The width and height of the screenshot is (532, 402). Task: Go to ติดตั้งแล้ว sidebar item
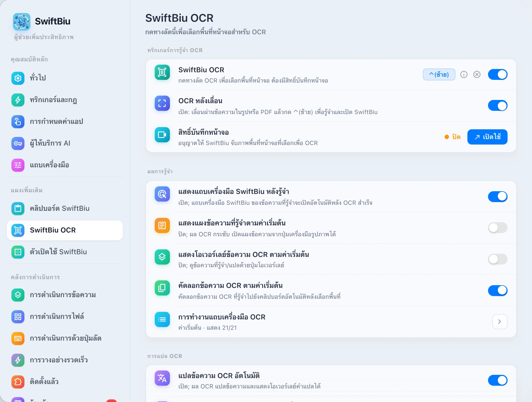coord(65,382)
